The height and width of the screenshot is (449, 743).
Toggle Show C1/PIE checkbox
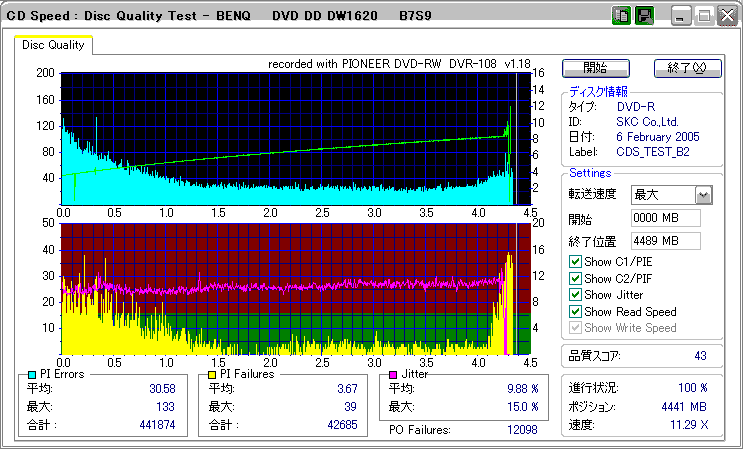pos(575,261)
